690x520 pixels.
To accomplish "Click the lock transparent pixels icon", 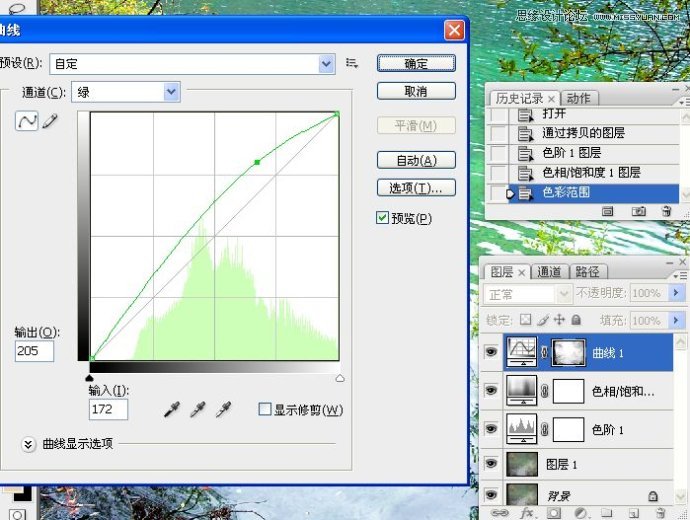I will click(x=525, y=319).
